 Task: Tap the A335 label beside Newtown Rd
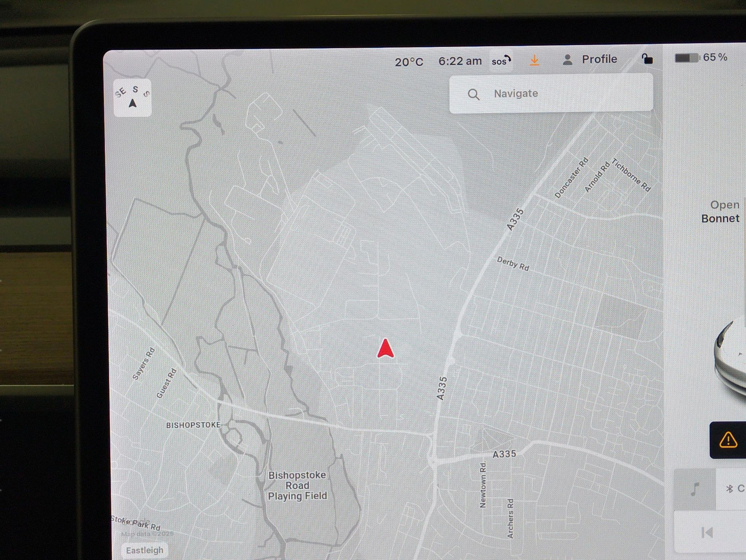[504, 454]
